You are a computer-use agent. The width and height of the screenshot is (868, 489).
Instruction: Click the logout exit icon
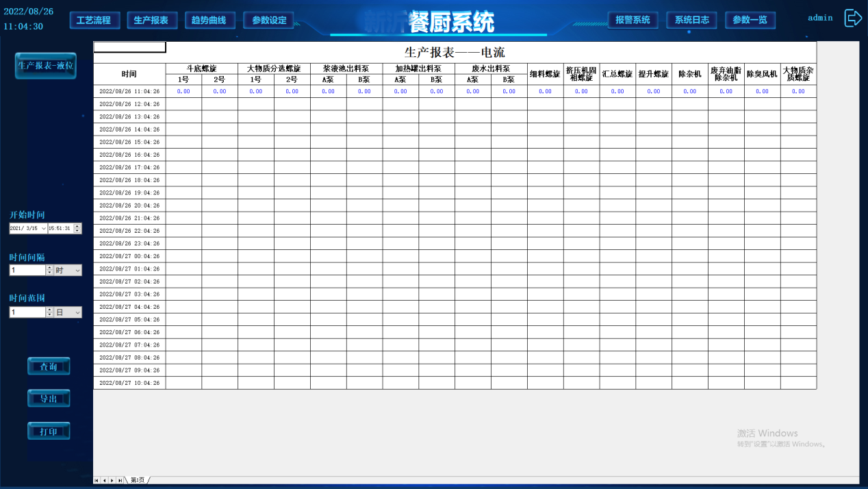(x=852, y=18)
